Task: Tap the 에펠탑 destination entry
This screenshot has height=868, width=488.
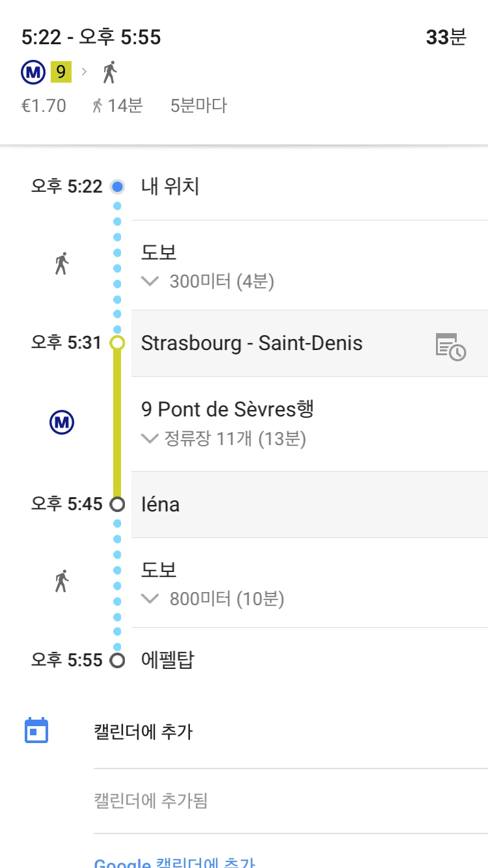Action: (168, 660)
